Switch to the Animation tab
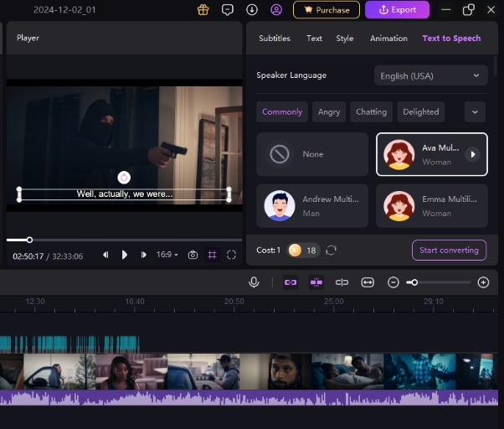The width and height of the screenshot is (504, 429). (388, 39)
